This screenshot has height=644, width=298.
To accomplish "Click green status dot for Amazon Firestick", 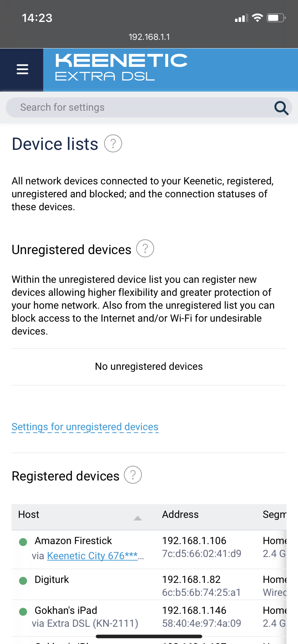I will [23, 542].
